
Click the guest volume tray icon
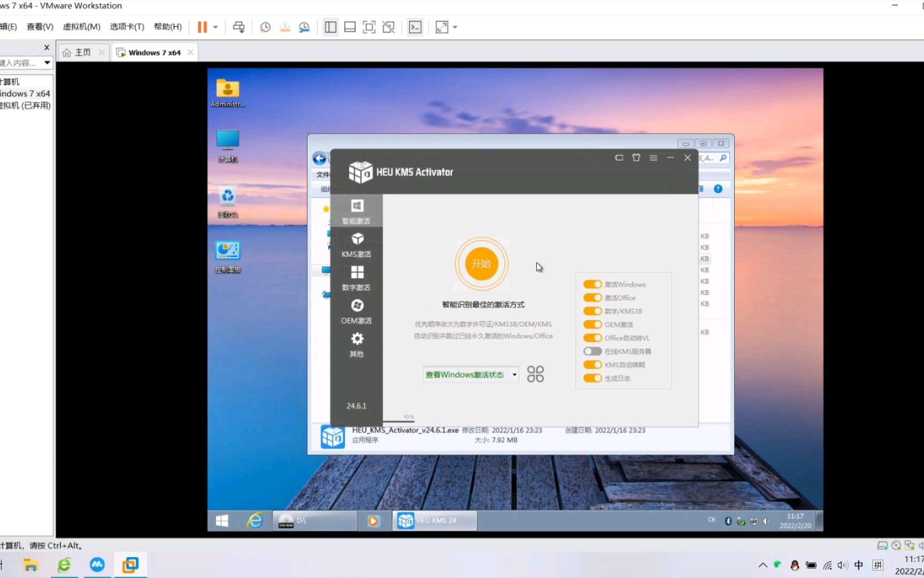767,521
